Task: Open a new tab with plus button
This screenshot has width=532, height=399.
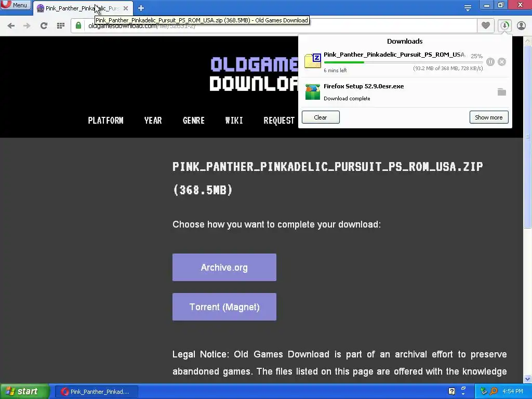Action: pos(141,8)
